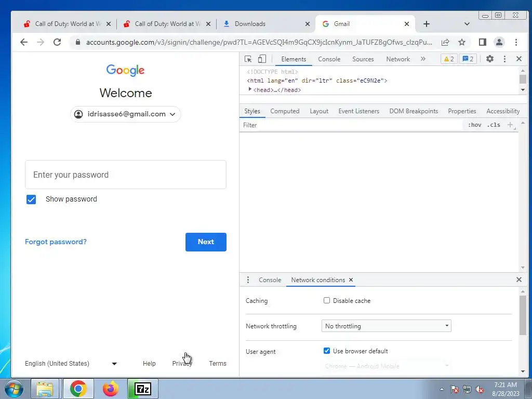532x399 pixels.
Task: Go back in Chrome
Action: (24, 42)
